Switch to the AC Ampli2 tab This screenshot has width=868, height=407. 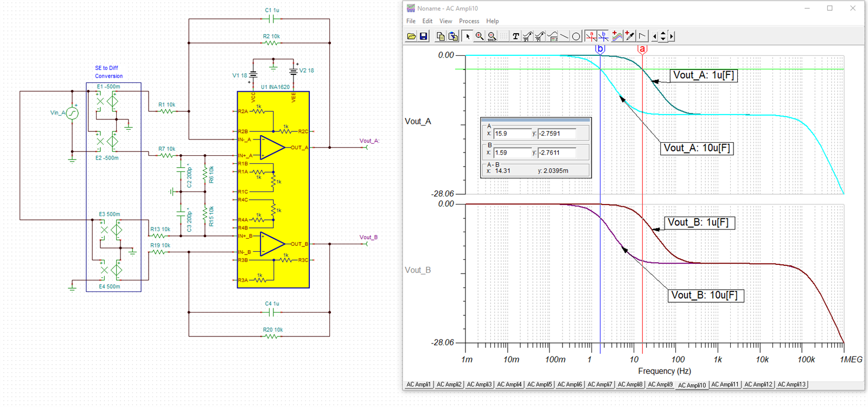coord(449,384)
